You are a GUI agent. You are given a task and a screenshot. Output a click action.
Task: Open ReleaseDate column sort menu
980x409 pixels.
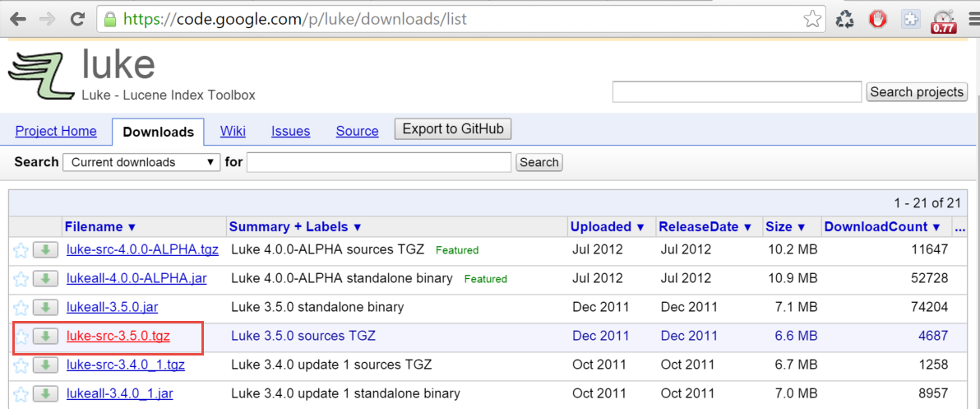click(x=705, y=227)
